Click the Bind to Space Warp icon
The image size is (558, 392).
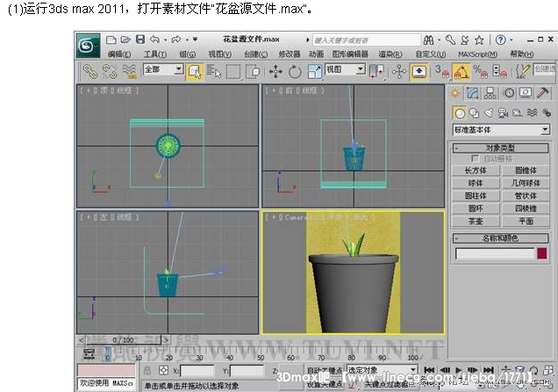click(130, 71)
